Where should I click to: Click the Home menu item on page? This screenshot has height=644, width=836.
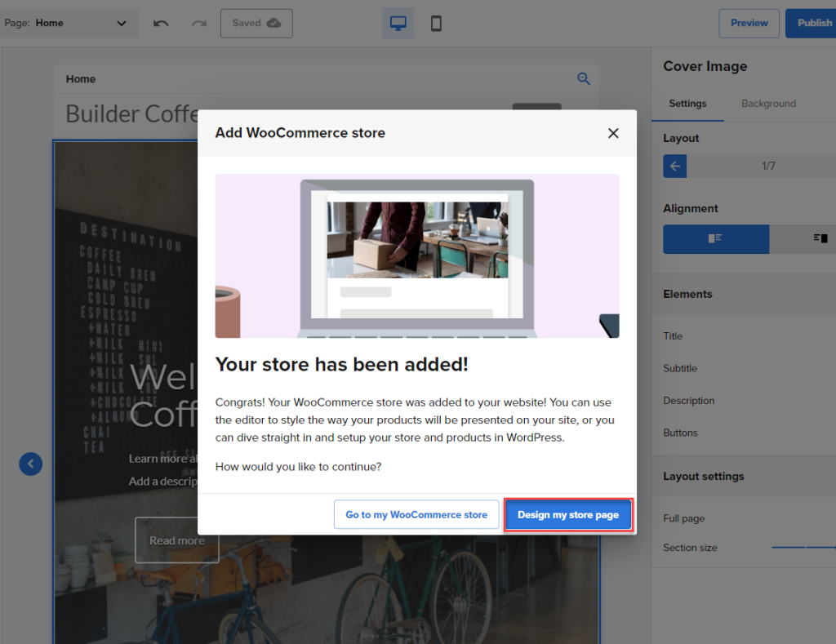[x=81, y=79]
